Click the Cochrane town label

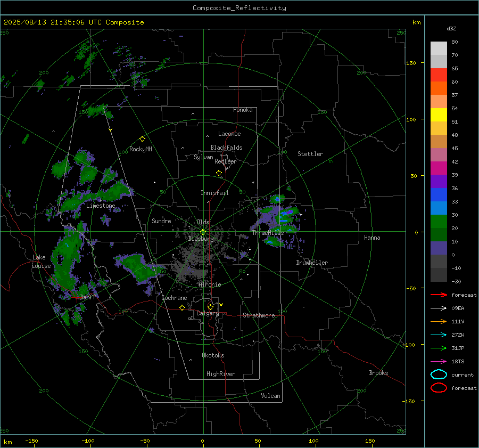[174, 298]
